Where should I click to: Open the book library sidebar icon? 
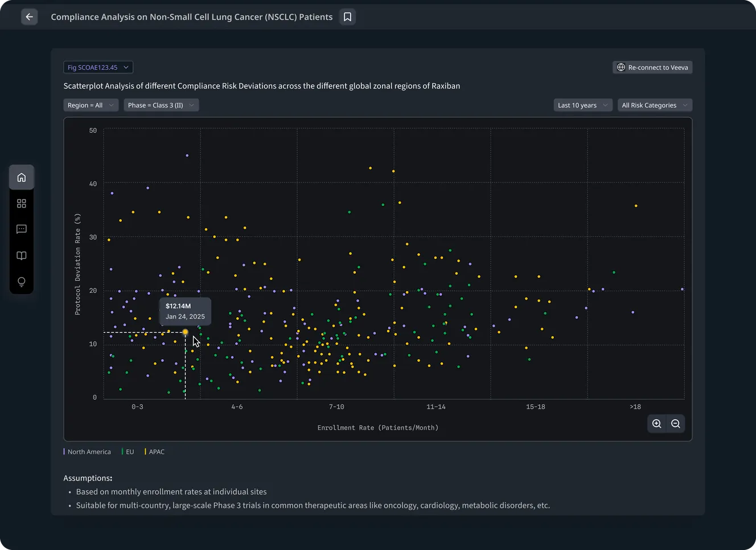(22, 255)
